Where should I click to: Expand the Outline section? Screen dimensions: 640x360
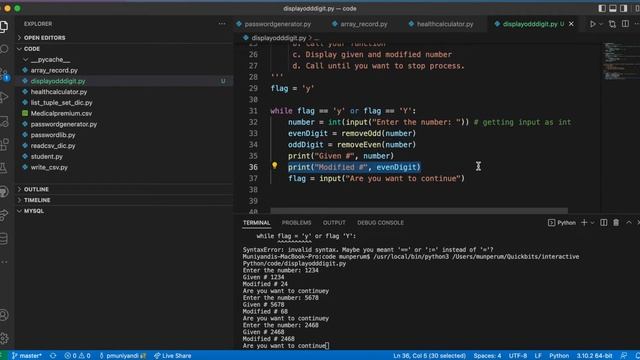tap(36, 189)
